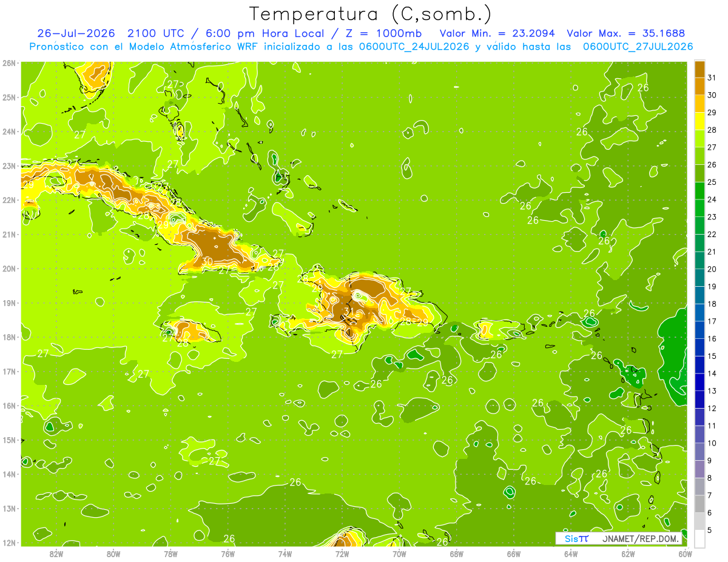Click the SisTT logo text
The width and height of the screenshot is (728, 562).
click(x=577, y=538)
